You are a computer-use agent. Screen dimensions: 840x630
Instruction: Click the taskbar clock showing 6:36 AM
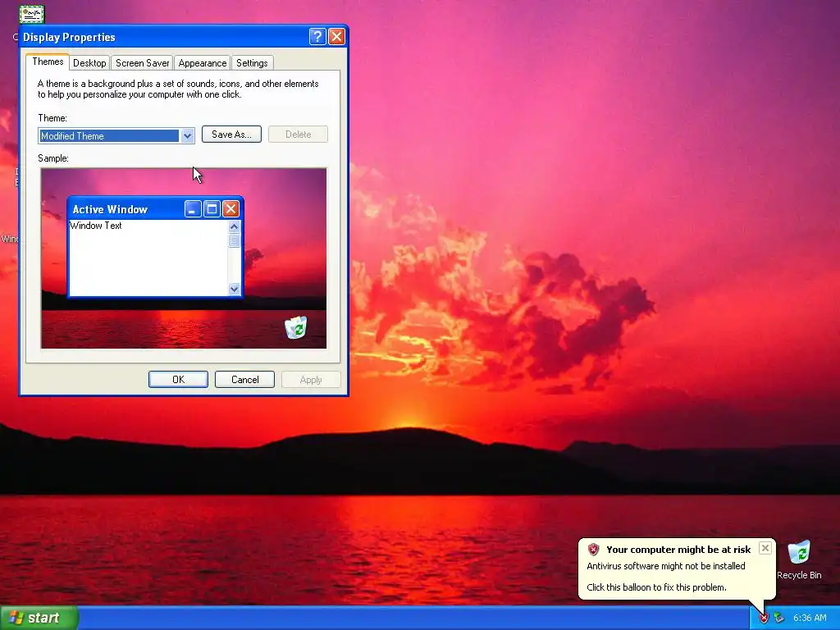pyautogui.click(x=810, y=619)
